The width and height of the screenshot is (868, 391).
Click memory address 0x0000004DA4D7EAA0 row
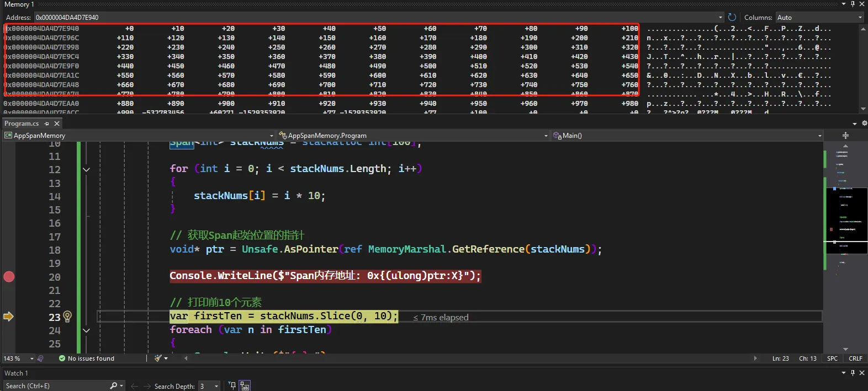(41, 104)
